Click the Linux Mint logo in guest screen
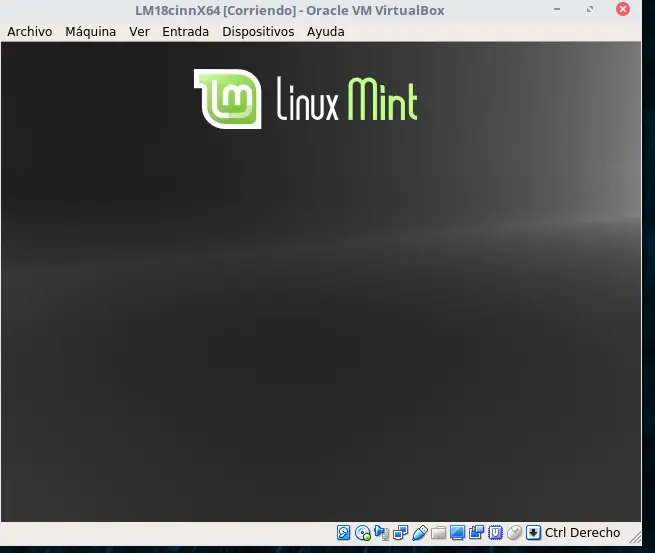Image resolution: width=655 pixels, height=553 pixels. click(x=305, y=99)
